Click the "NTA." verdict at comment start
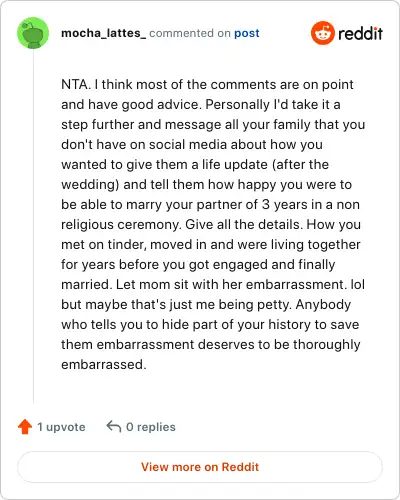 tap(76, 84)
